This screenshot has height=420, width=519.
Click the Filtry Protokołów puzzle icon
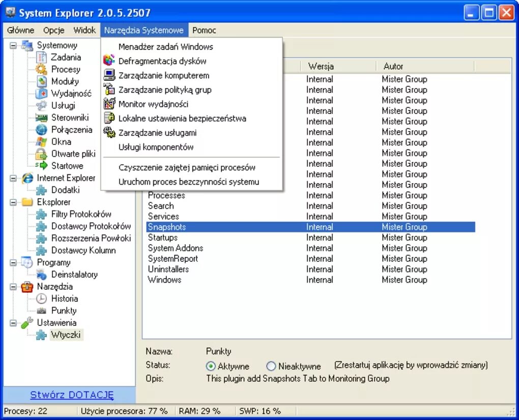41,214
